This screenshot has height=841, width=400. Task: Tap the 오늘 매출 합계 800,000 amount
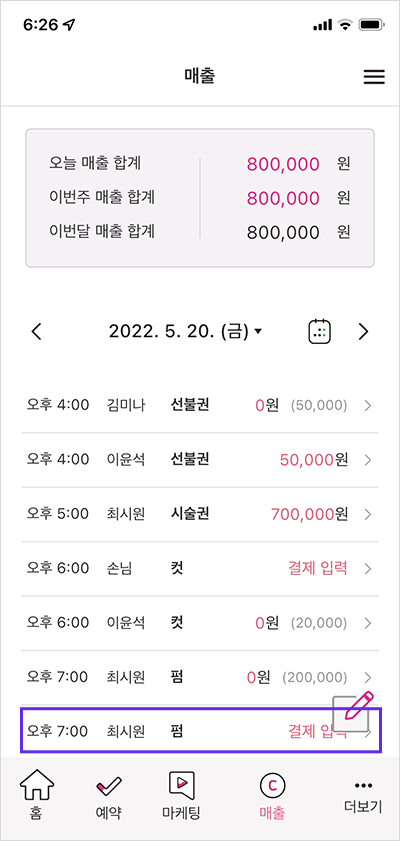click(283, 164)
